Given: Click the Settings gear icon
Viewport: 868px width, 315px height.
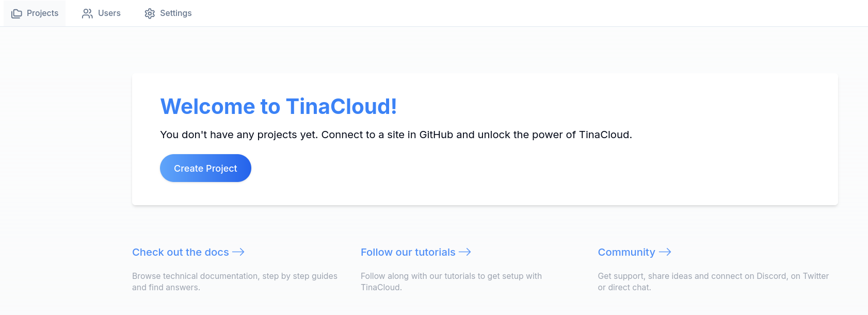Looking at the screenshot, I should tap(150, 13).
